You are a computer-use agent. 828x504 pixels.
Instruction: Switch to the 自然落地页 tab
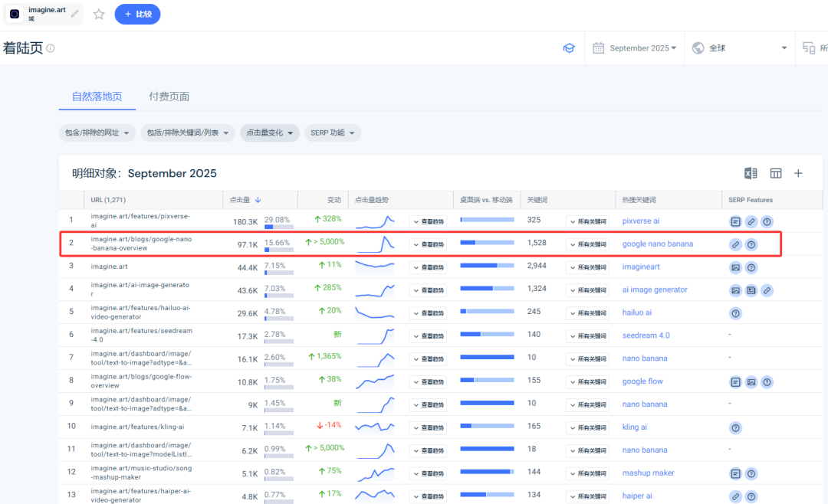97,97
